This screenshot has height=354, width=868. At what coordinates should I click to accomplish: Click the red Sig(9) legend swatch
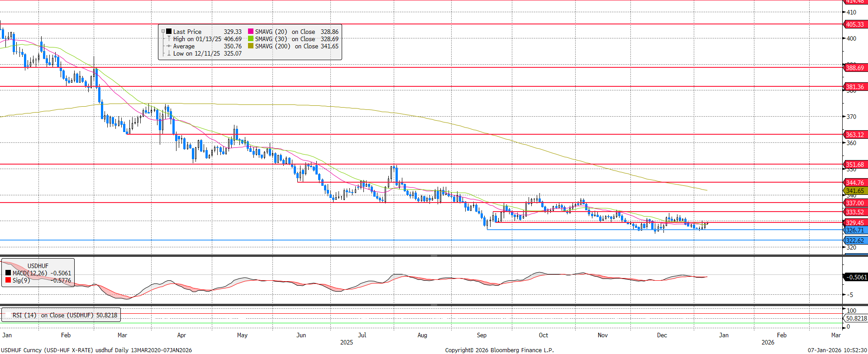point(8,280)
